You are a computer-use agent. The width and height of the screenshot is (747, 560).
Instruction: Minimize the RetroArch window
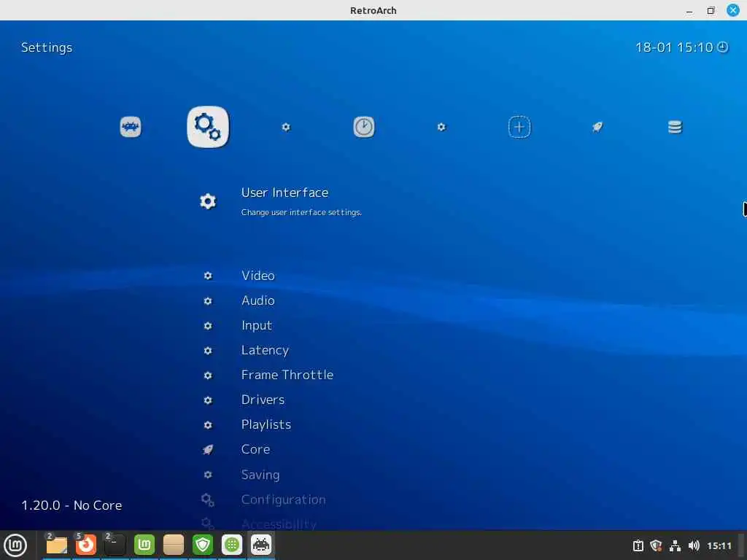pyautogui.click(x=689, y=10)
